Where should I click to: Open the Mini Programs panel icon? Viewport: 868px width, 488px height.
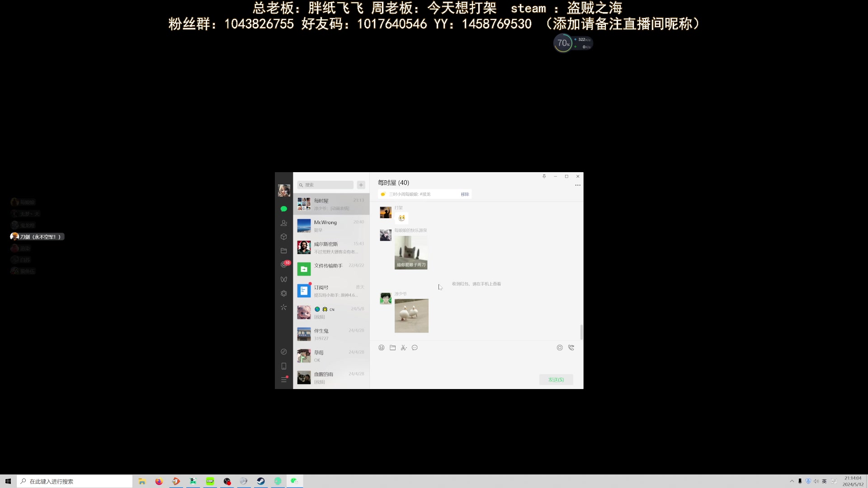(284, 352)
